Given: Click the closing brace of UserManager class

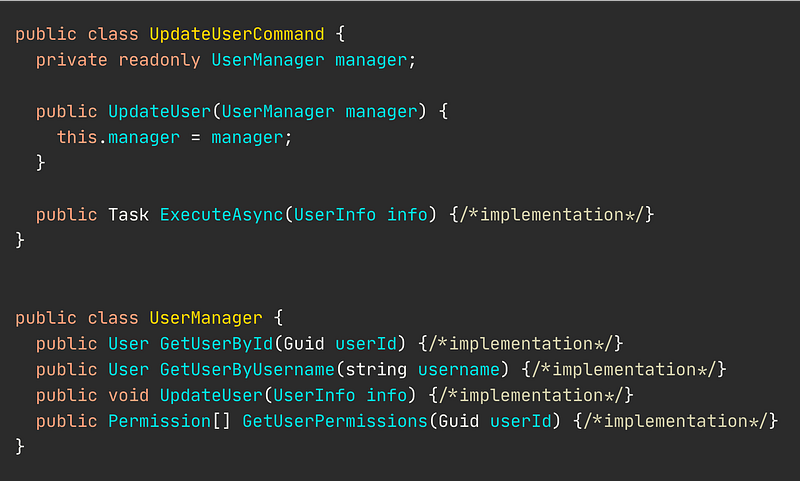Looking at the screenshot, I should (20, 447).
